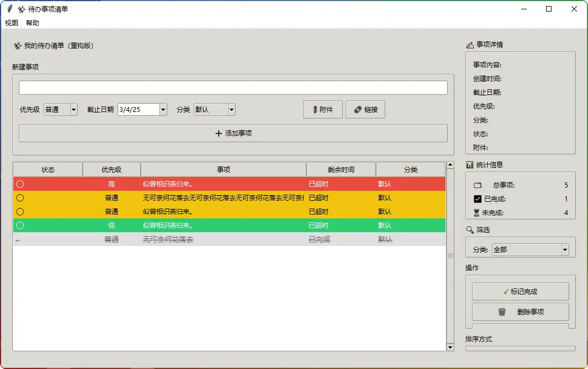
Task: Click the 统计信息 bar chart icon
Action: click(470, 164)
